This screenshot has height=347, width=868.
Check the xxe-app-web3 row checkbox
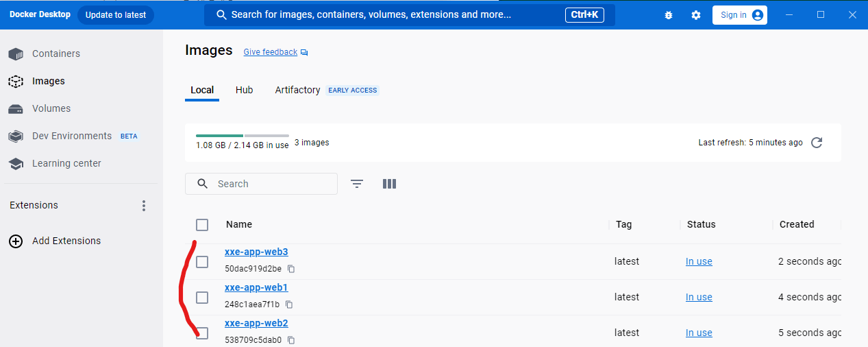(202, 262)
